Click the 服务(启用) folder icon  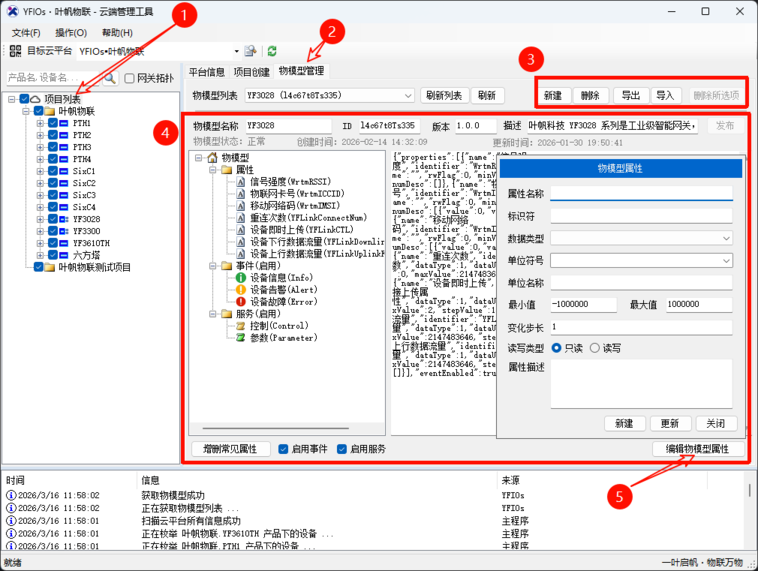point(227,314)
